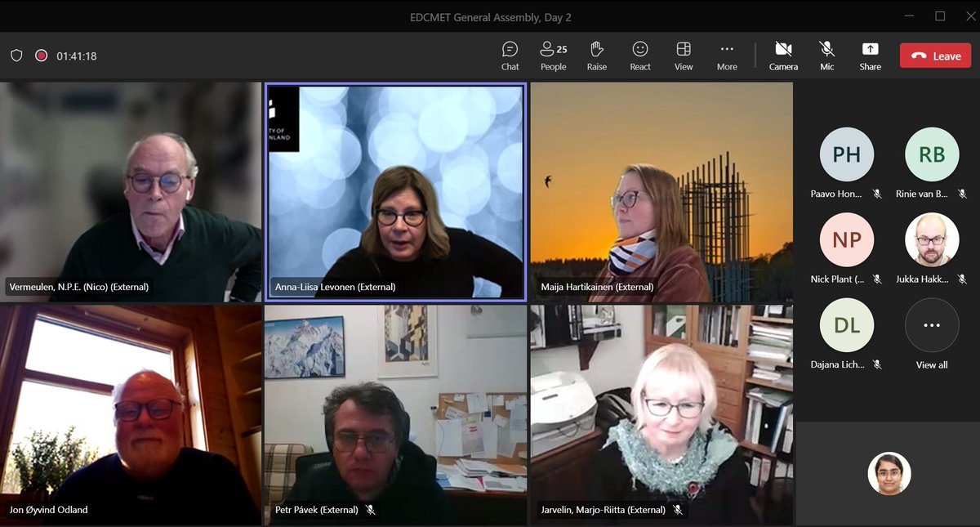Unmute the Mic
Viewport: 980px width, 527px height.
(827, 56)
